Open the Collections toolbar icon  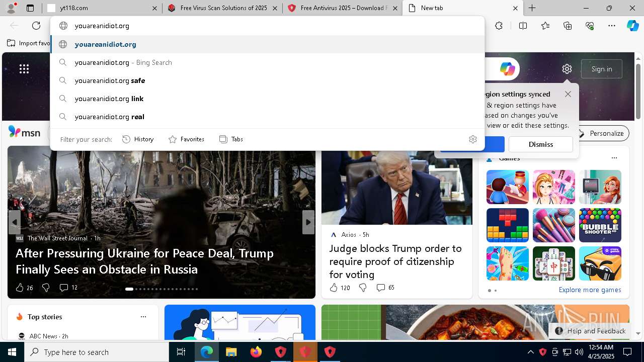568,26
